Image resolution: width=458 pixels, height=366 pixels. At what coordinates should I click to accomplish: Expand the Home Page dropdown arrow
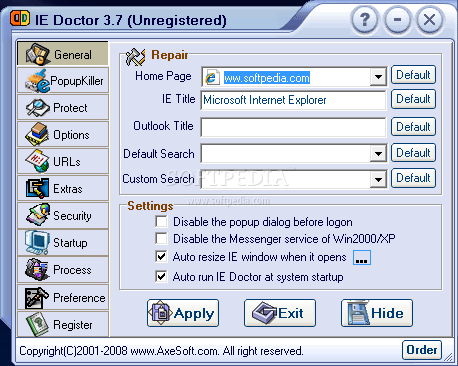point(378,77)
